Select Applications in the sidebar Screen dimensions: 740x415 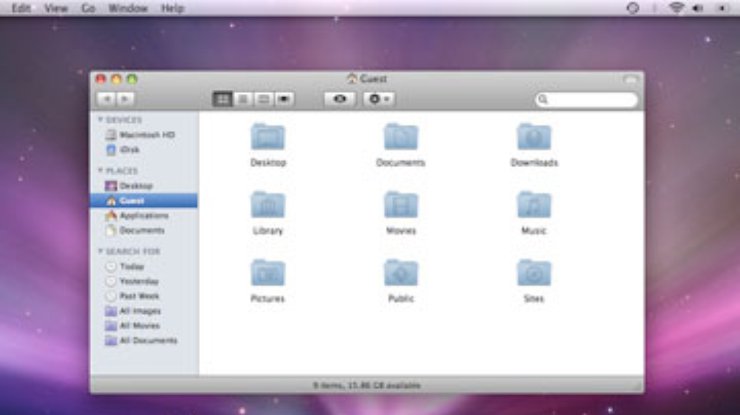(x=144, y=215)
